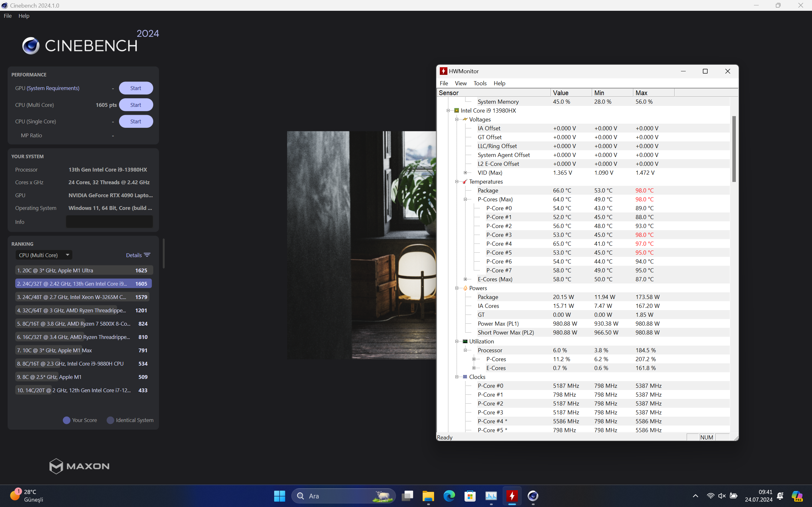
Task: Collapse the Utilization tree group
Action: (457, 341)
